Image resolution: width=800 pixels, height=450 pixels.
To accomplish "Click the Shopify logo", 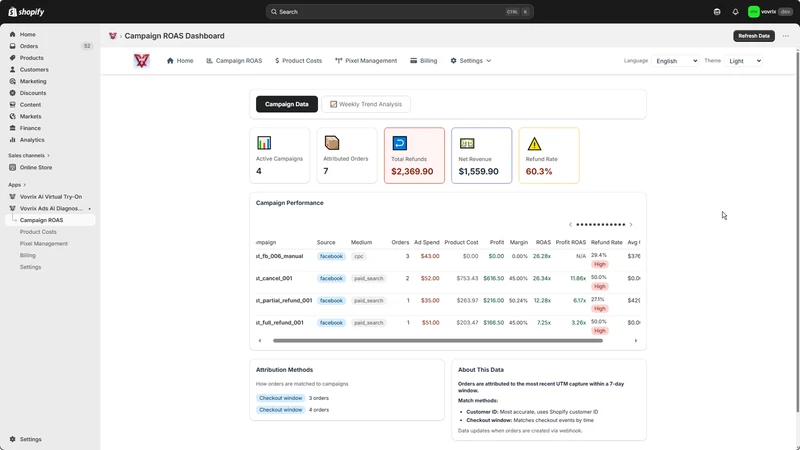I will (x=26, y=12).
